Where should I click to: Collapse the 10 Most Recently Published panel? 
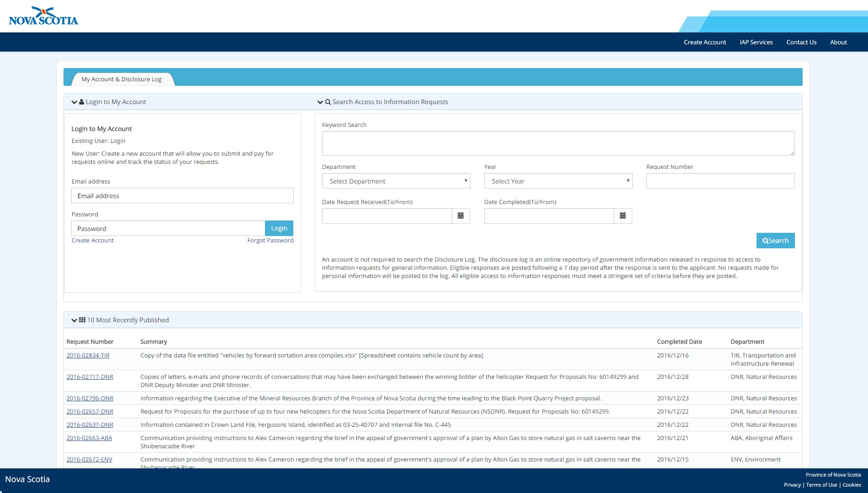74,320
